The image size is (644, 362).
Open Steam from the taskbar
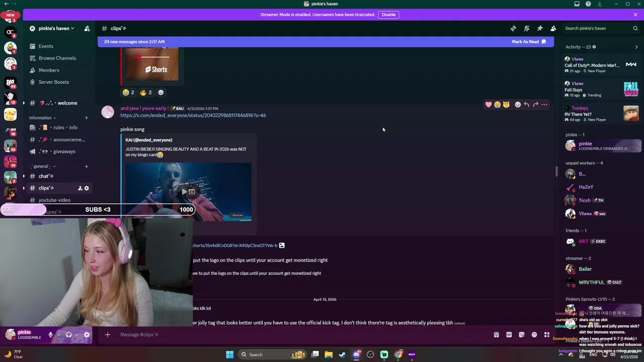pyautogui.click(x=342, y=354)
